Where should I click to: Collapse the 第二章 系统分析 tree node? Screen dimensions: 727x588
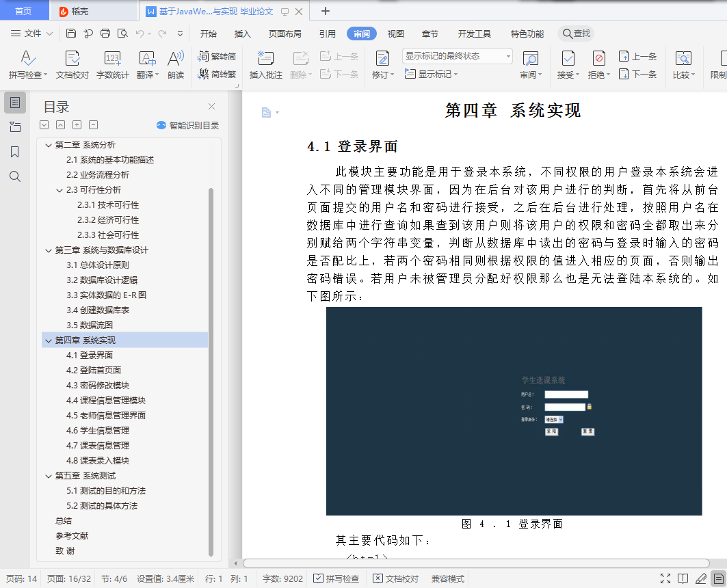(x=49, y=145)
